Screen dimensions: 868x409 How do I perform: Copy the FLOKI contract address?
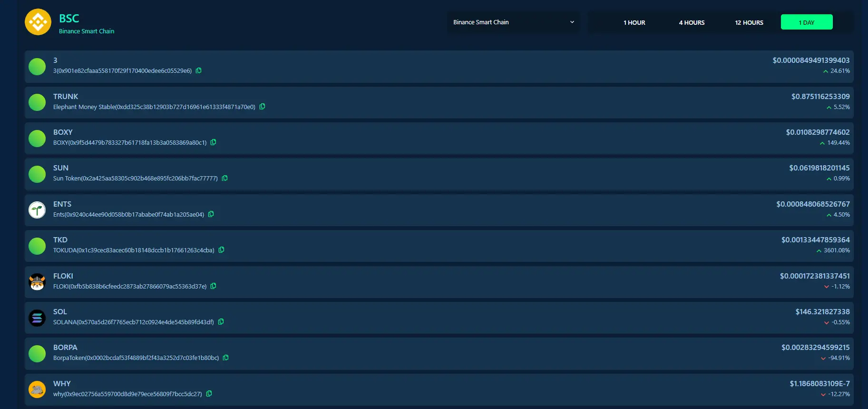(x=214, y=286)
